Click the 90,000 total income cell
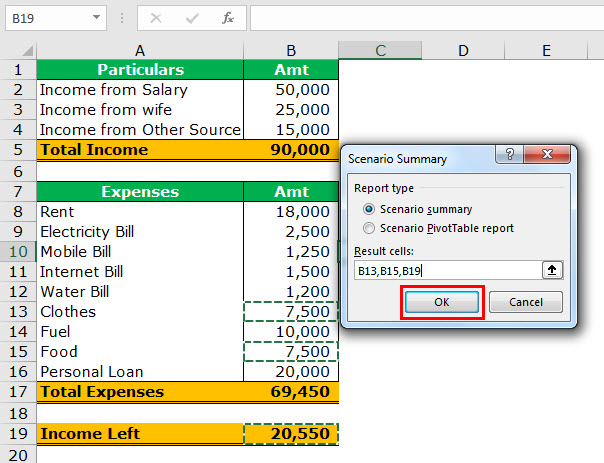Viewport: 604px width, 463px height. pos(291,150)
